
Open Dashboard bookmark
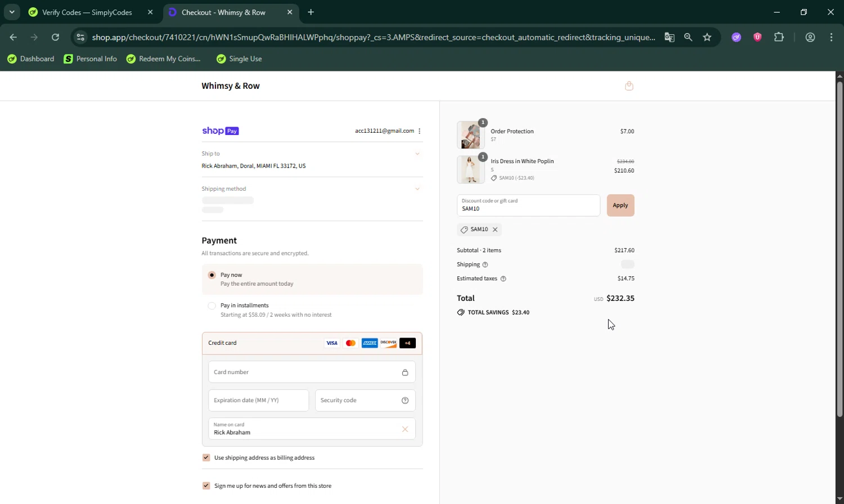tap(31, 59)
